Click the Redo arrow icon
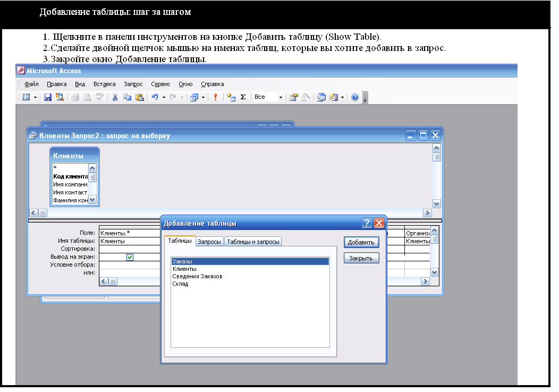The height and width of the screenshot is (392, 559). click(173, 97)
